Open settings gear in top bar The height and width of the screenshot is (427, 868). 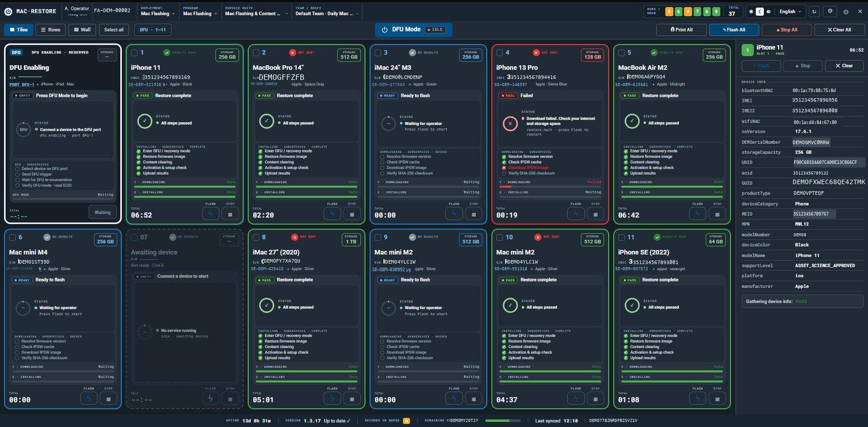[830, 12]
